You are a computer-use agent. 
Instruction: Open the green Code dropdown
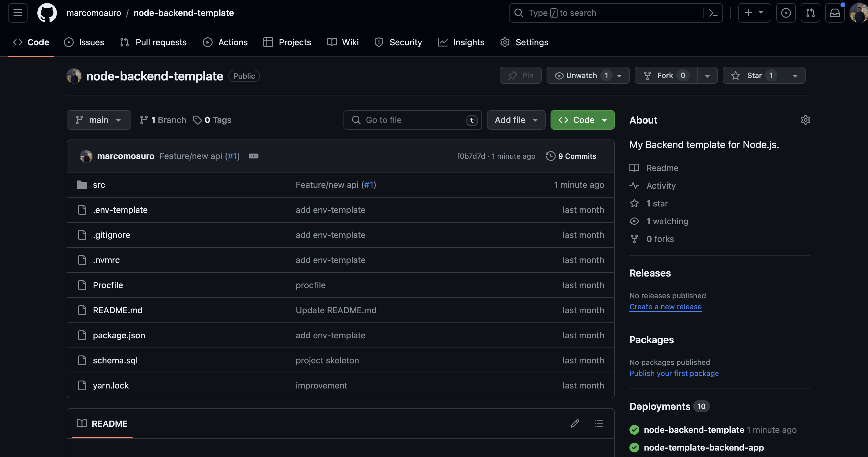pyautogui.click(x=582, y=120)
